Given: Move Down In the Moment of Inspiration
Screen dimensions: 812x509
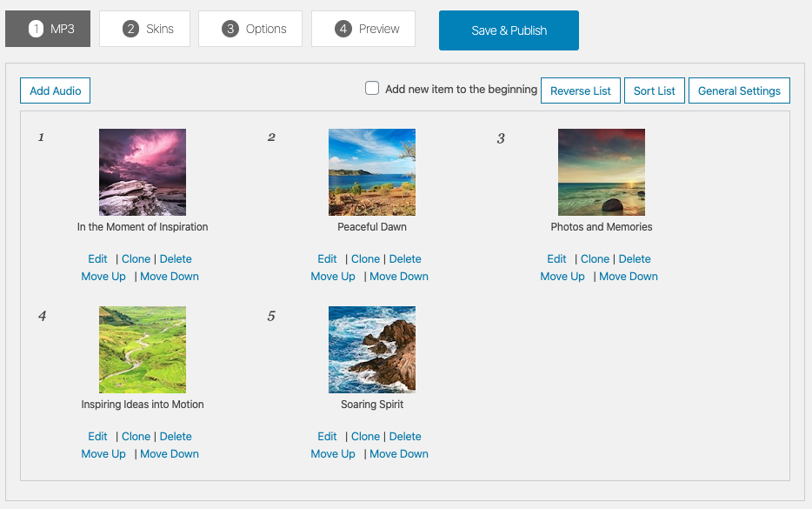Looking at the screenshot, I should click(170, 276).
